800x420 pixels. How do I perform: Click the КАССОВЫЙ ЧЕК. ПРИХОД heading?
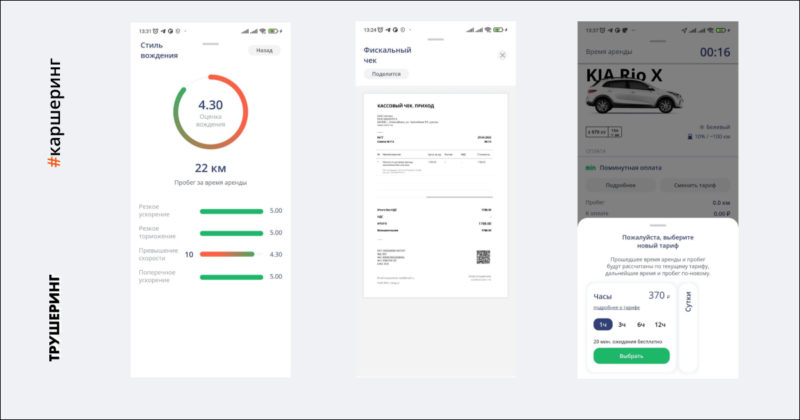pos(405,106)
